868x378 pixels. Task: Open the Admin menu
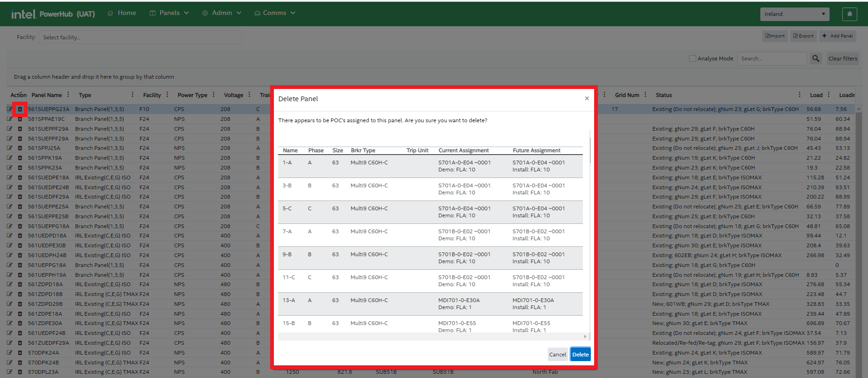coord(222,13)
